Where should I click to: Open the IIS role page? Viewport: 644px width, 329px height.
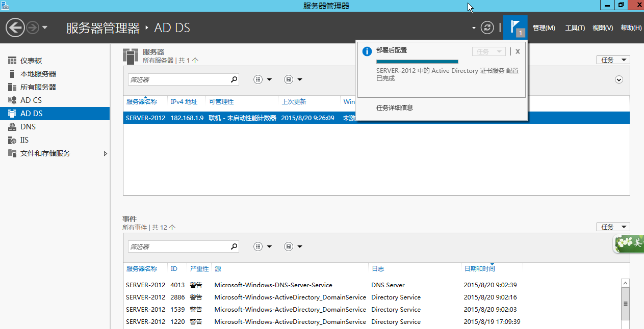[x=55, y=140]
